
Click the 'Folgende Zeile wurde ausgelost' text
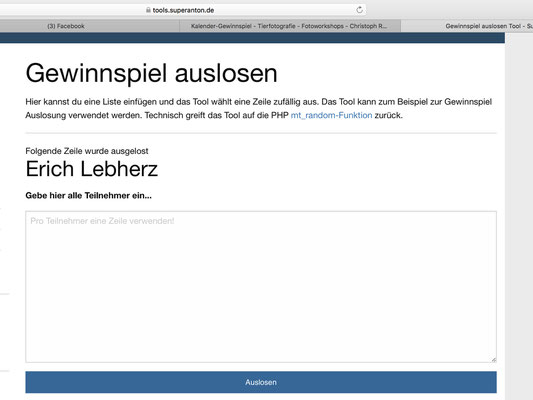(x=87, y=151)
